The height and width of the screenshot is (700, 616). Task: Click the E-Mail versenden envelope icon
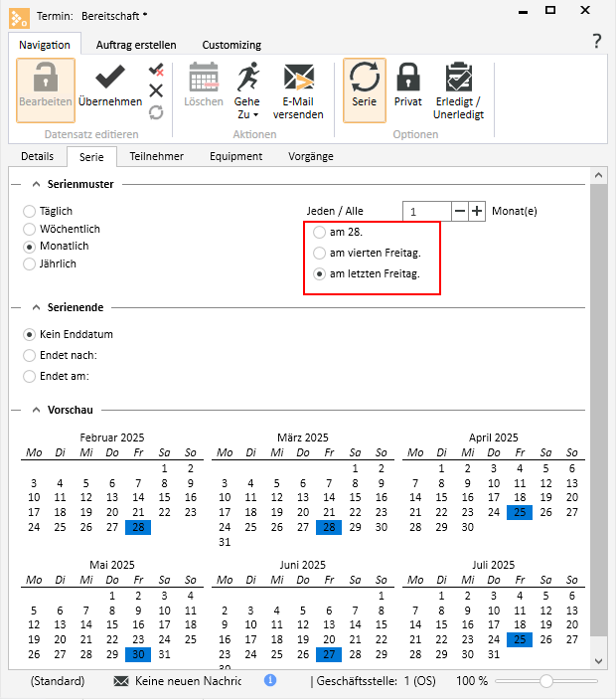(x=298, y=77)
